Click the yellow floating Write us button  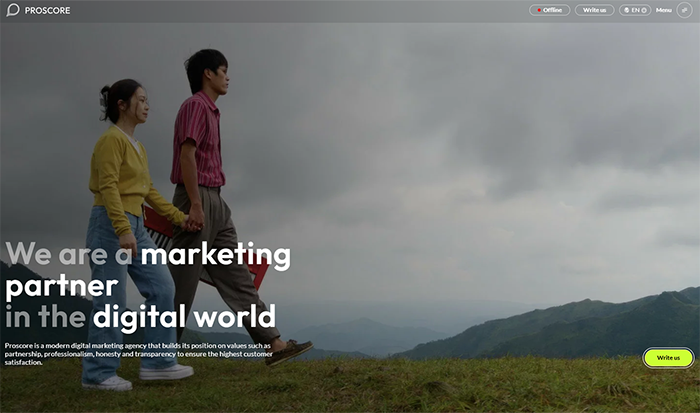[668, 358]
